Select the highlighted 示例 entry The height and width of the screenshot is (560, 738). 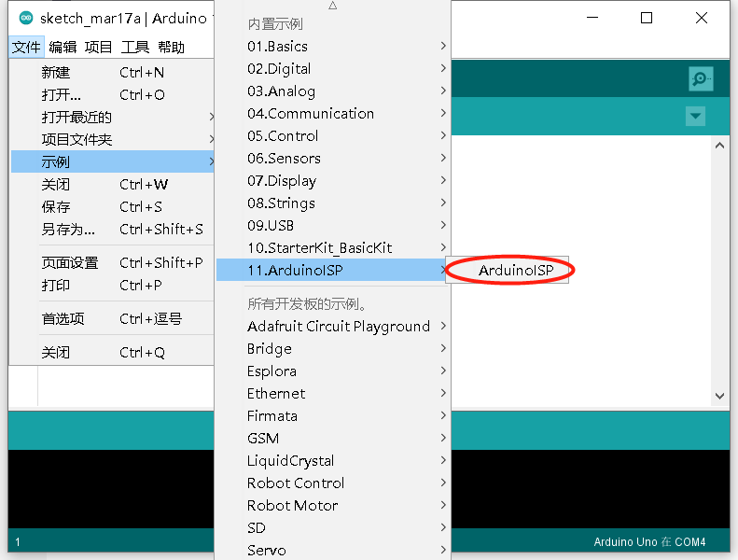coord(113,161)
